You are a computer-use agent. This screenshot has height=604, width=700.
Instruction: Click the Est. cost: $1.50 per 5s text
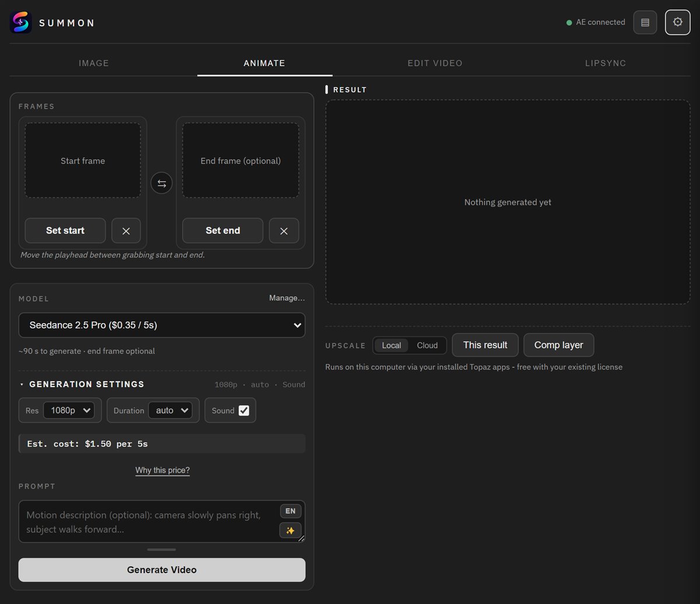[x=87, y=444]
